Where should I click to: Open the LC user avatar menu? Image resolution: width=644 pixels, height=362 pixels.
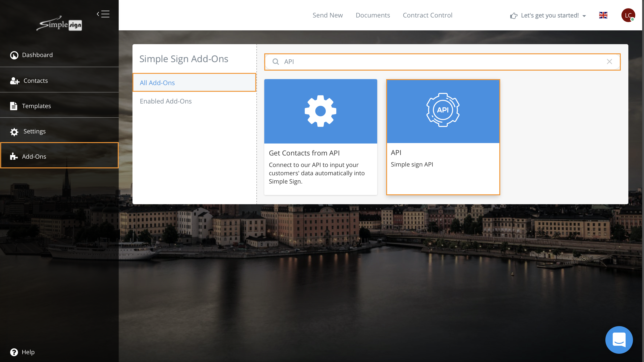pos(628,15)
